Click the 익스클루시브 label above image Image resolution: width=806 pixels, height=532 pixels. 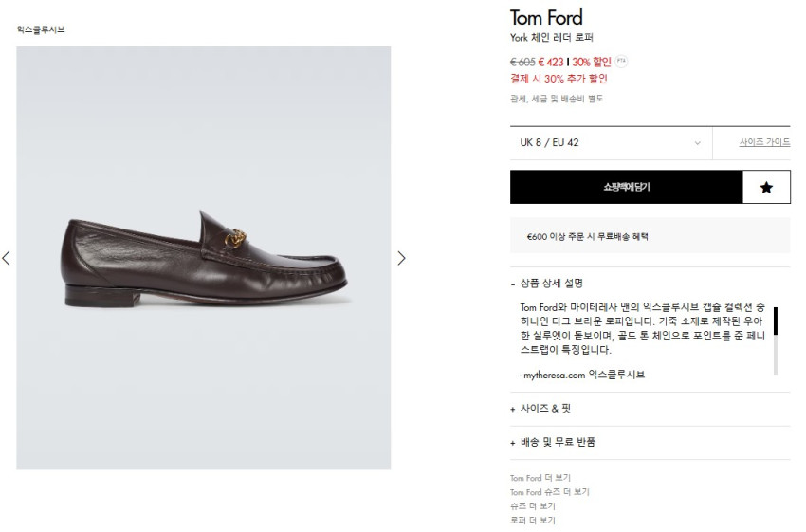[41, 30]
